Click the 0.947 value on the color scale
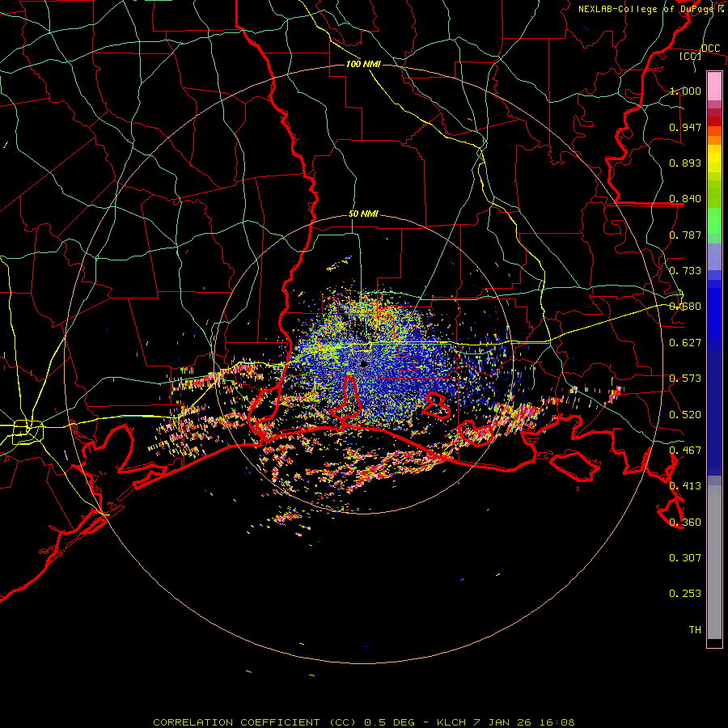The image size is (728, 728). [x=685, y=127]
